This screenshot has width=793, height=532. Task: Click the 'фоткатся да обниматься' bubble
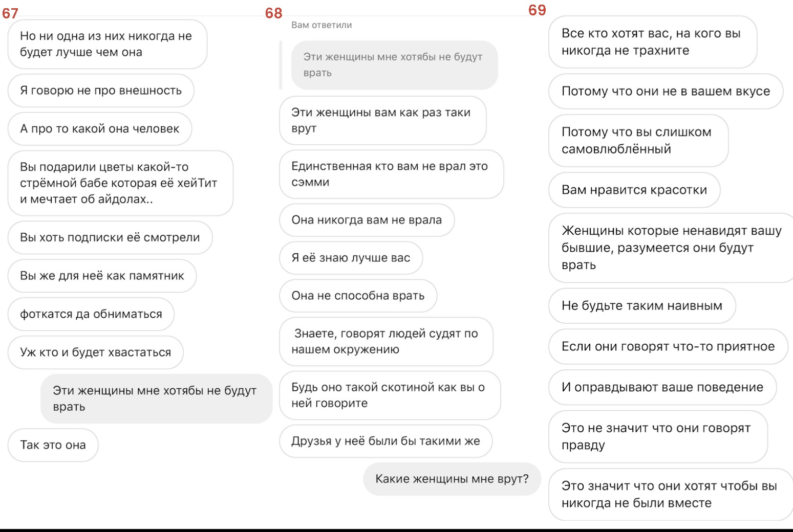(91, 314)
